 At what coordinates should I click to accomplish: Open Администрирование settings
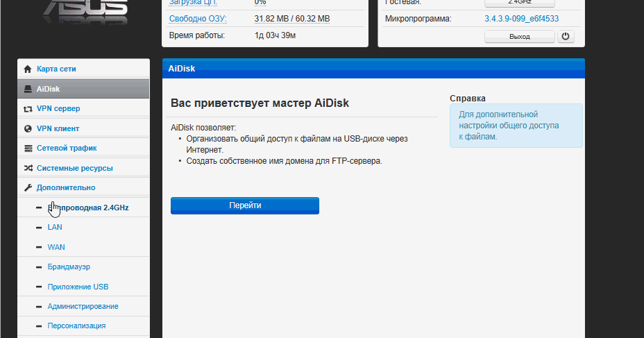[x=83, y=306]
